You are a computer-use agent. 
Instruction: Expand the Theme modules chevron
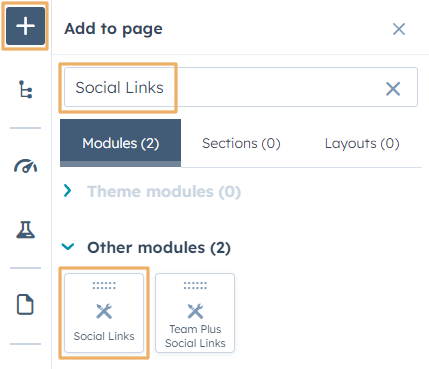click(68, 191)
